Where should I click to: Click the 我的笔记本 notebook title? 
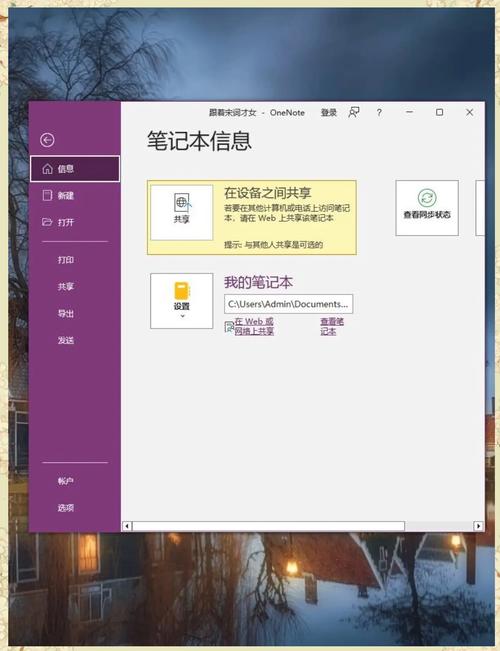258,283
